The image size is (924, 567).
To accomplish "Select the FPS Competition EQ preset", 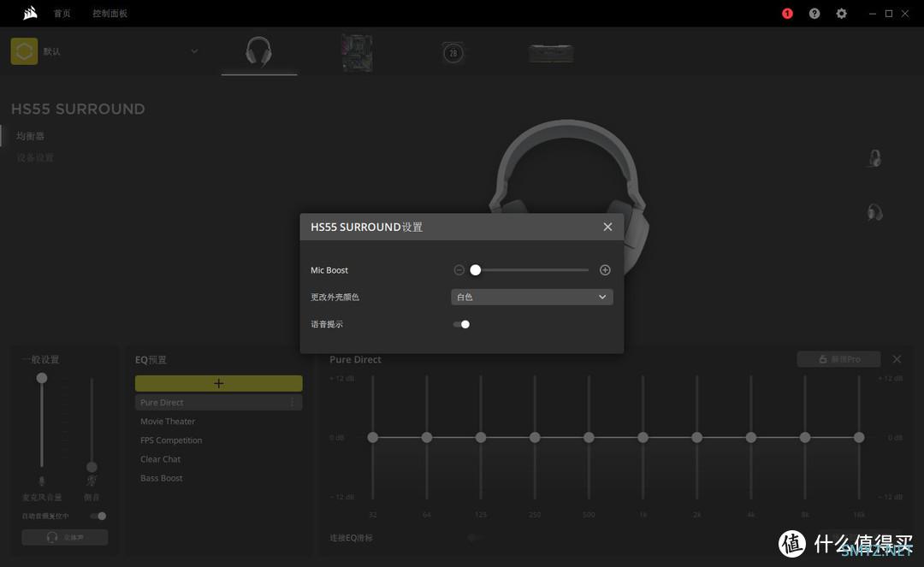I will click(171, 440).
